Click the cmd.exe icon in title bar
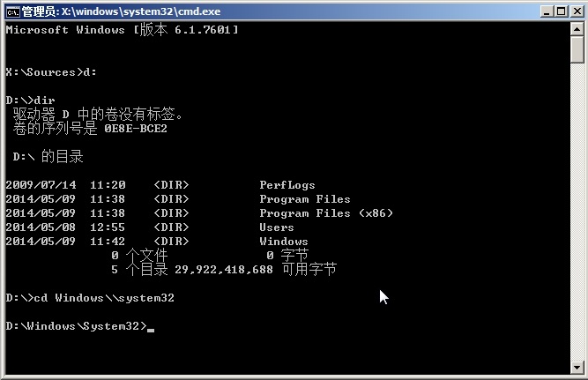588x380 pixels. 11,11
